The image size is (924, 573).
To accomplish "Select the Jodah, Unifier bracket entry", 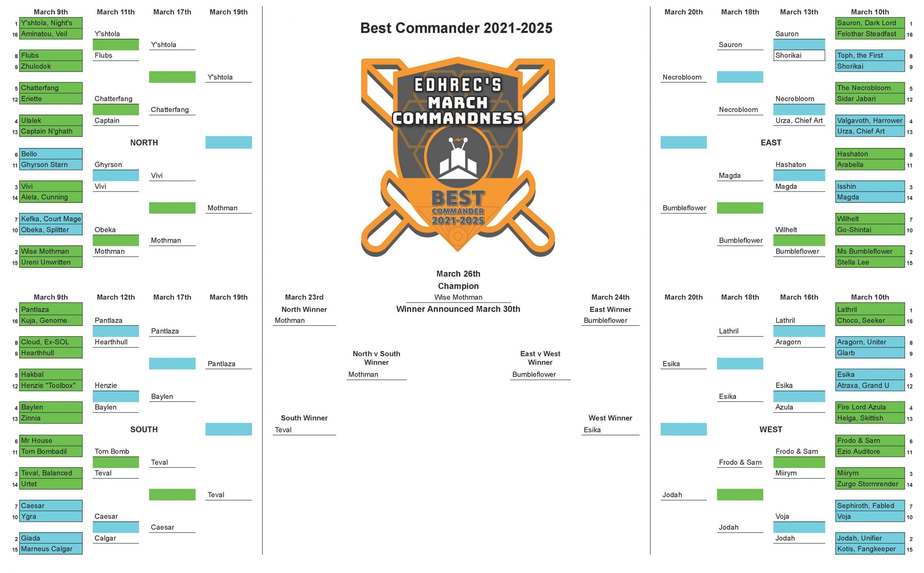I will (869, 538).
